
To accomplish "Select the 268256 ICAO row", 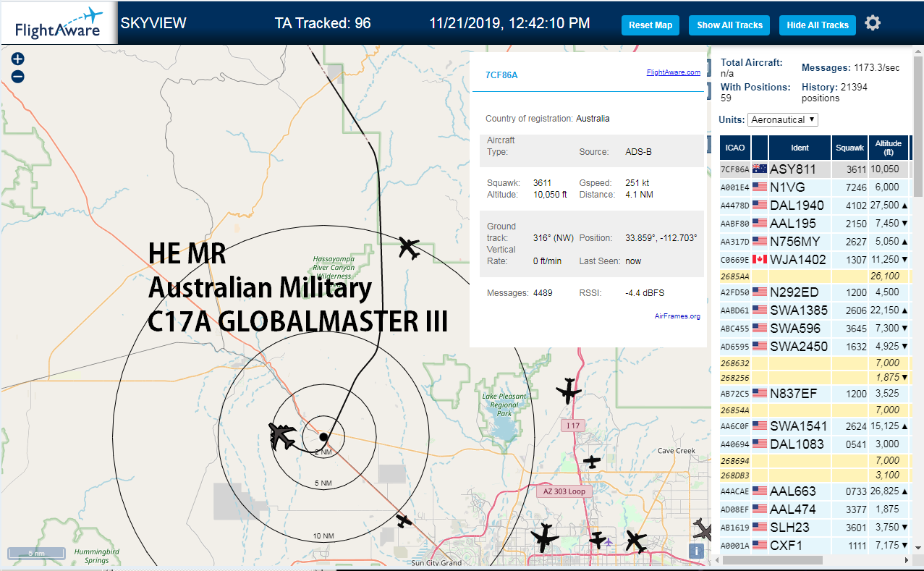I will point(814,377).
